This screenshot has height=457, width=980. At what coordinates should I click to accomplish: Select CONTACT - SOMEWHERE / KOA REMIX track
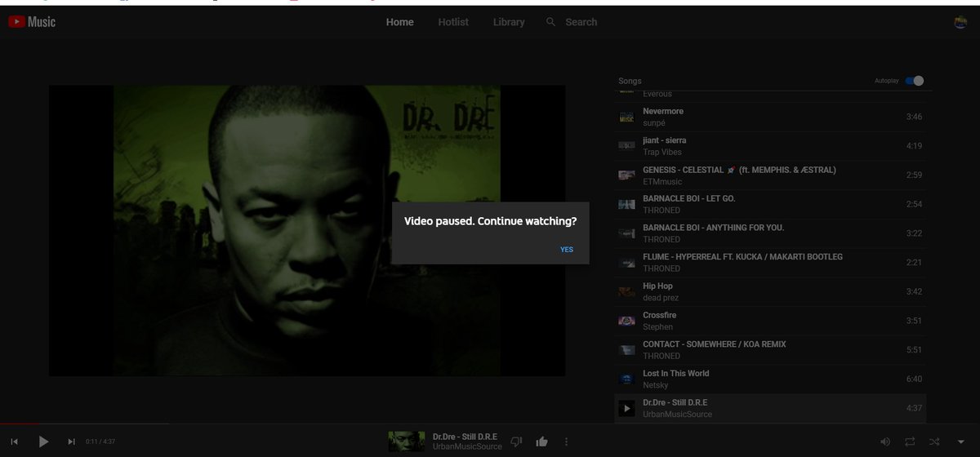coord(772,350)
